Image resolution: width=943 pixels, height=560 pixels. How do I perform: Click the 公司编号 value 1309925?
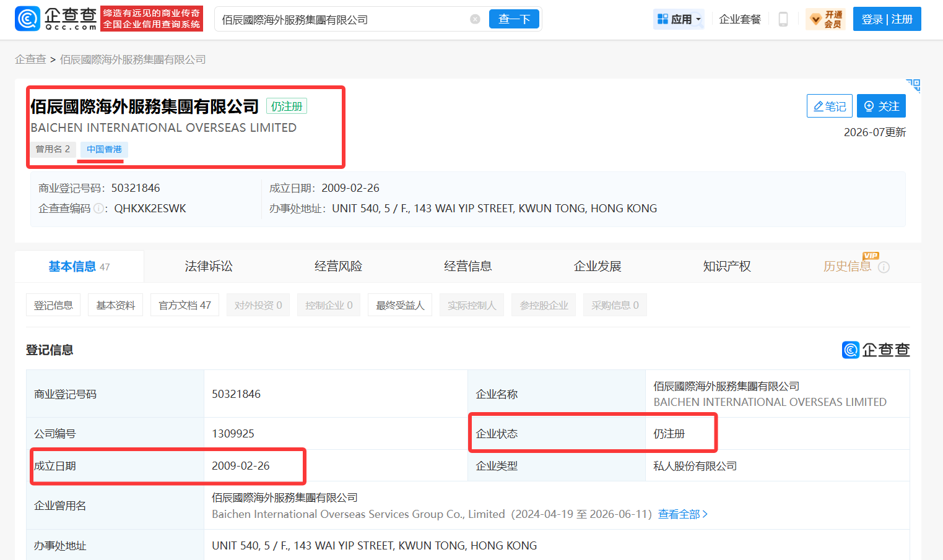coord(233,434)
